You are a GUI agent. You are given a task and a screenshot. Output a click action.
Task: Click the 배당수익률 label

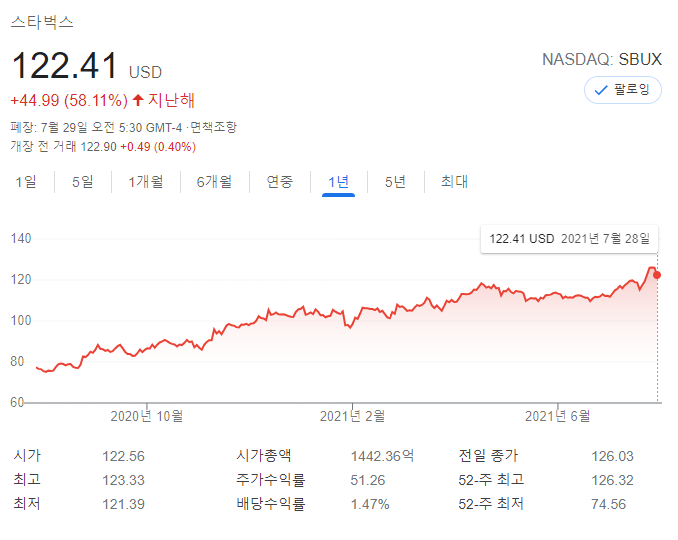271,504
